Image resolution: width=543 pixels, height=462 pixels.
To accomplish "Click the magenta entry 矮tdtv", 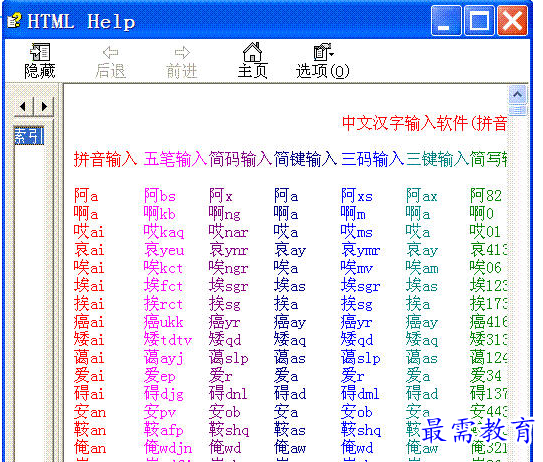I will point(168,339).
